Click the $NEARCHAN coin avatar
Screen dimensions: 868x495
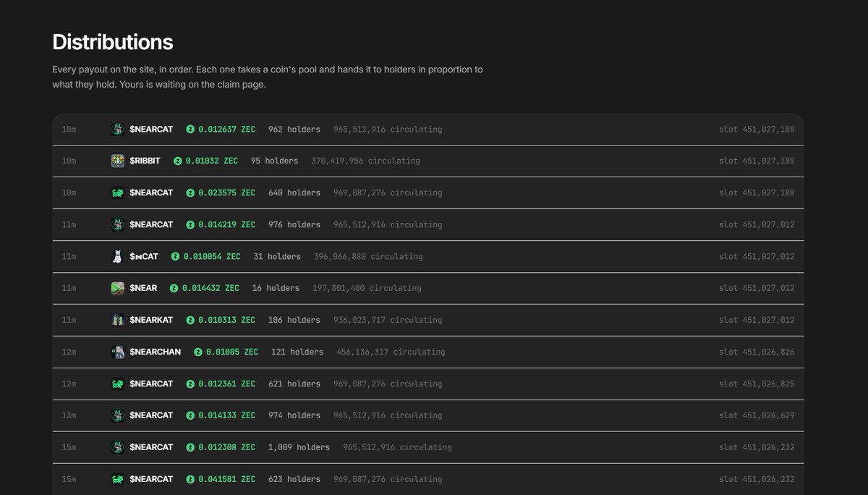(118, 352)
